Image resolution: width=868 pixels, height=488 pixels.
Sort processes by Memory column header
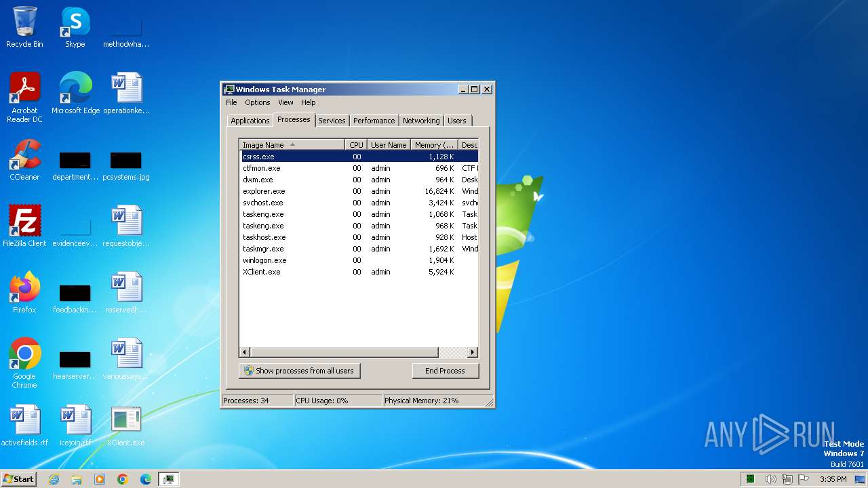pos(435,144)
